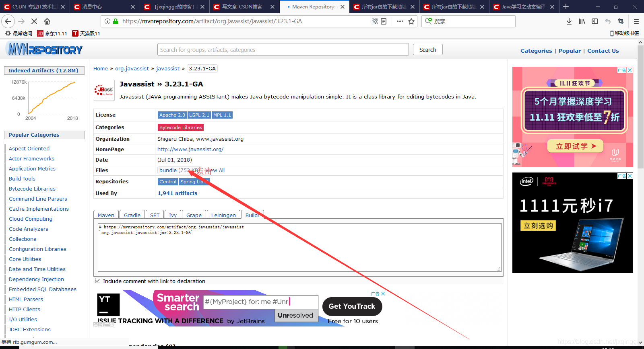The height and width of the screenshot is (349, 644).
Task: Select the Leiningen dependency tab
Action: [x=223, y=215]
